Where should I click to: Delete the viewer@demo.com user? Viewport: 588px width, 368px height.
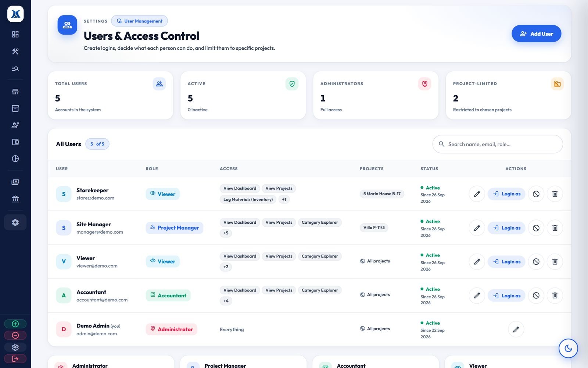pyautogui.click(x=555, y=262)
